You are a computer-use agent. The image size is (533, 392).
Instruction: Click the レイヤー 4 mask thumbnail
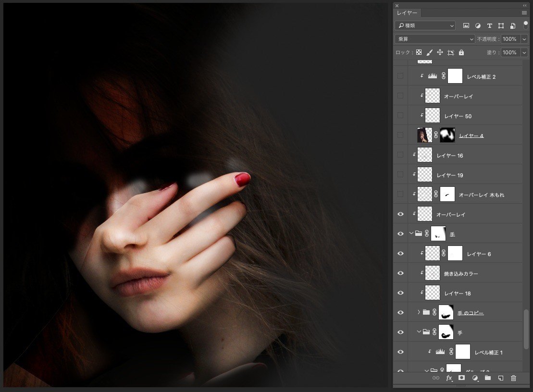click(447, 135)
